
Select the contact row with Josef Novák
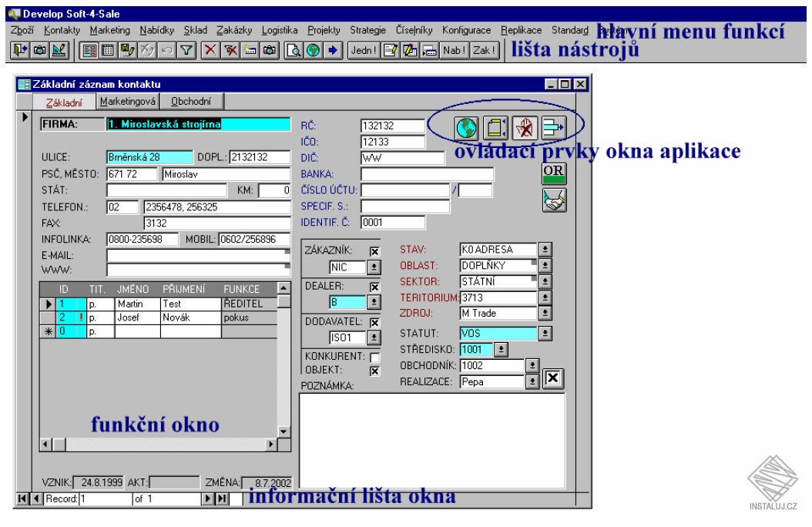click(x=159, y=317)
